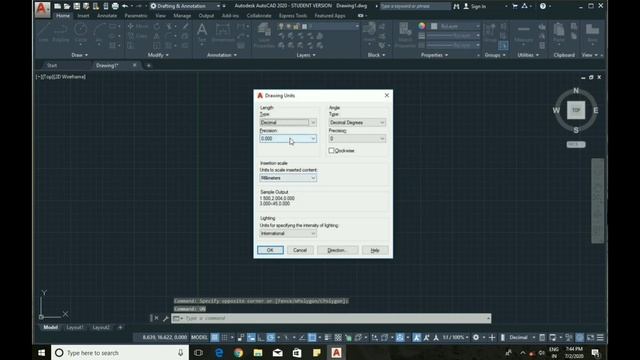Click the Direction... button
640x360 pixels.
click(x=338, y=250)
